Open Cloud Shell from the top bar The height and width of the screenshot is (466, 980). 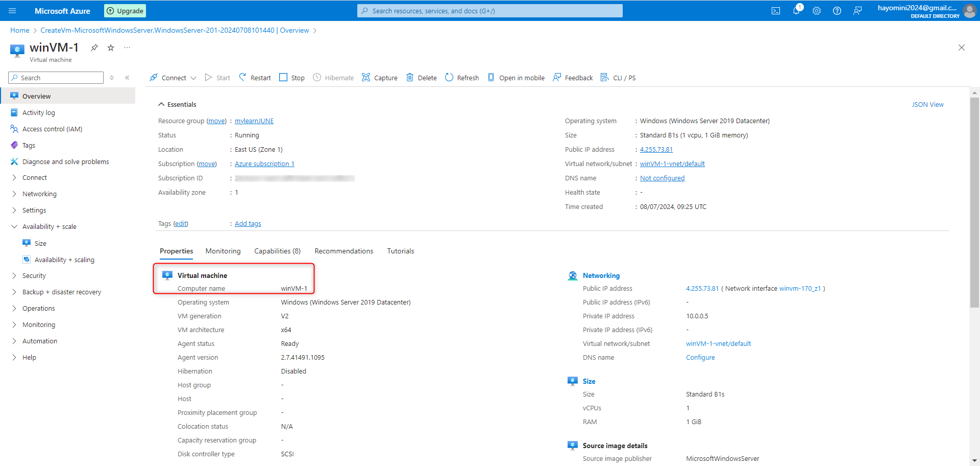coord(776,11)
